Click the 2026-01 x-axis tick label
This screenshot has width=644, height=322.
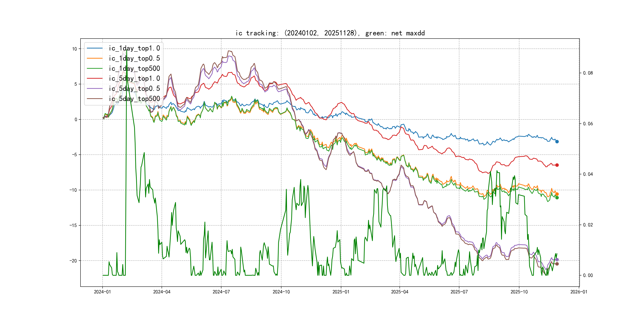pos(579,292)
